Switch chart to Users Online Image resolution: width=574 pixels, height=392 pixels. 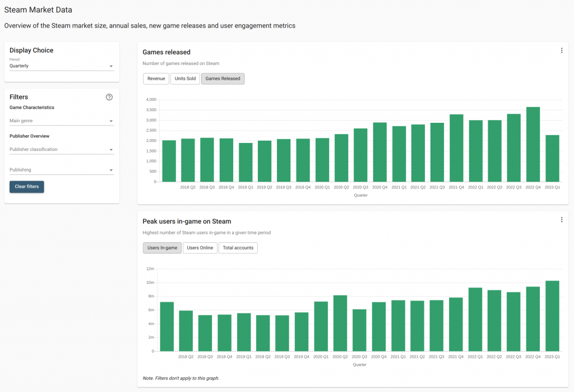200,248
